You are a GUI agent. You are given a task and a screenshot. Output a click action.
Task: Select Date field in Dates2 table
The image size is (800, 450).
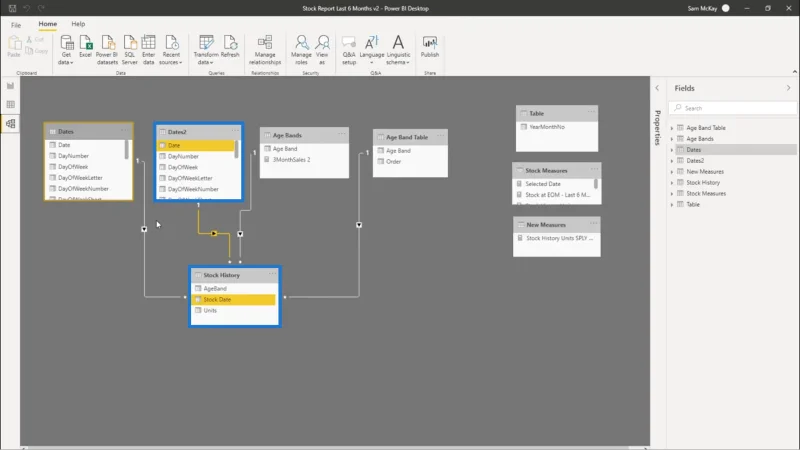[x=196, y=145]
